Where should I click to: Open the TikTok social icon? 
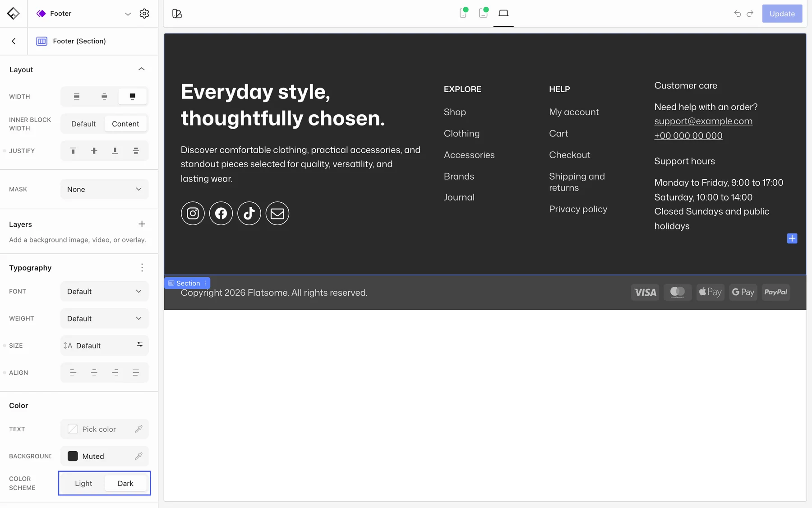point(249,213)
